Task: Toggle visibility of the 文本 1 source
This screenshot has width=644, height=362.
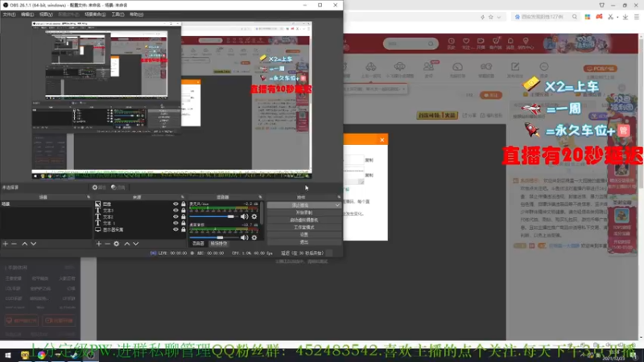Action: point(175,223)
